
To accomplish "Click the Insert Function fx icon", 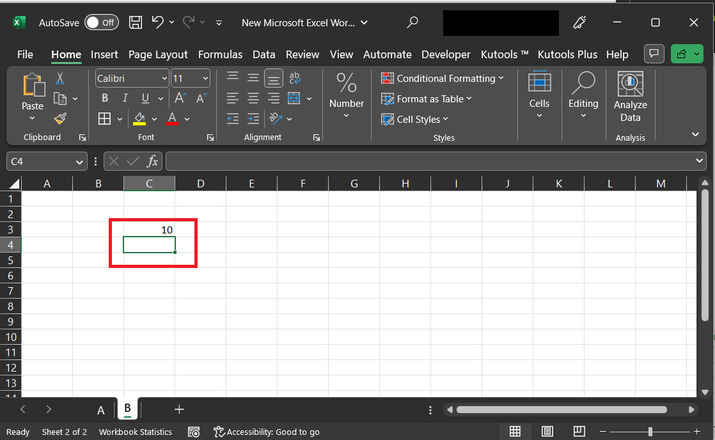I will point(153,161).
